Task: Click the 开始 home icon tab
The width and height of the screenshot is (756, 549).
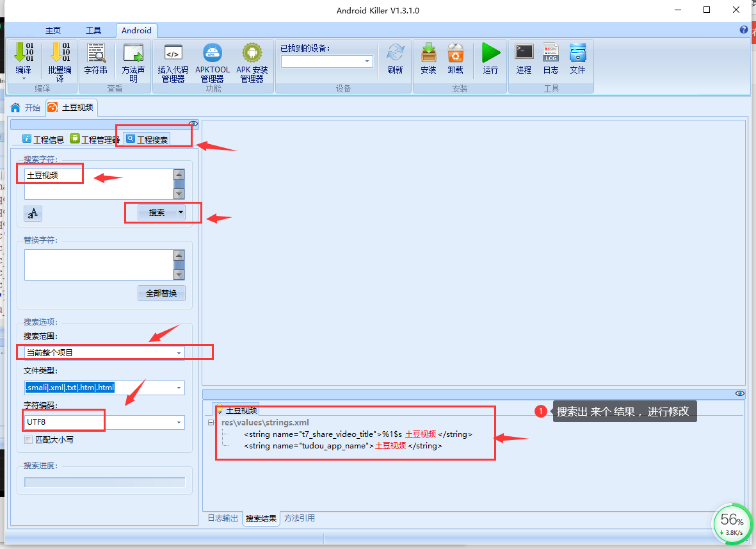Action: (25, 108)
